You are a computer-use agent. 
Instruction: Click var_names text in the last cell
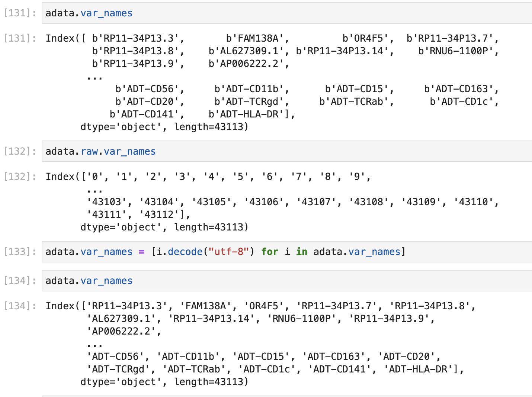click(x=106, y=281)
